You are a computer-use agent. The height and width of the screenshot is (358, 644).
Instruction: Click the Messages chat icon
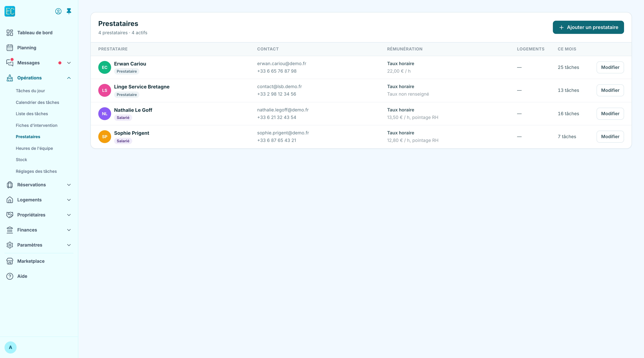[x=10, y=63]
